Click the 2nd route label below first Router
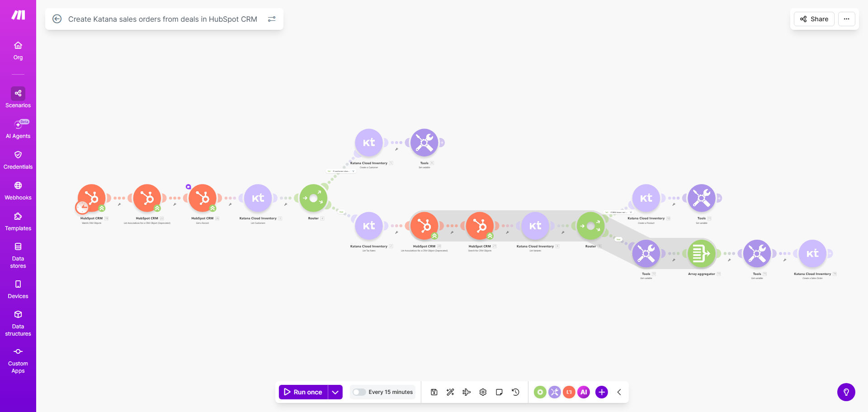 [341, 212]
